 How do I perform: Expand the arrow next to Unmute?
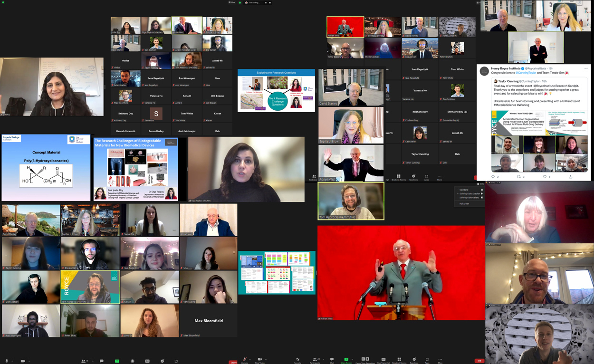pos(250,359)
